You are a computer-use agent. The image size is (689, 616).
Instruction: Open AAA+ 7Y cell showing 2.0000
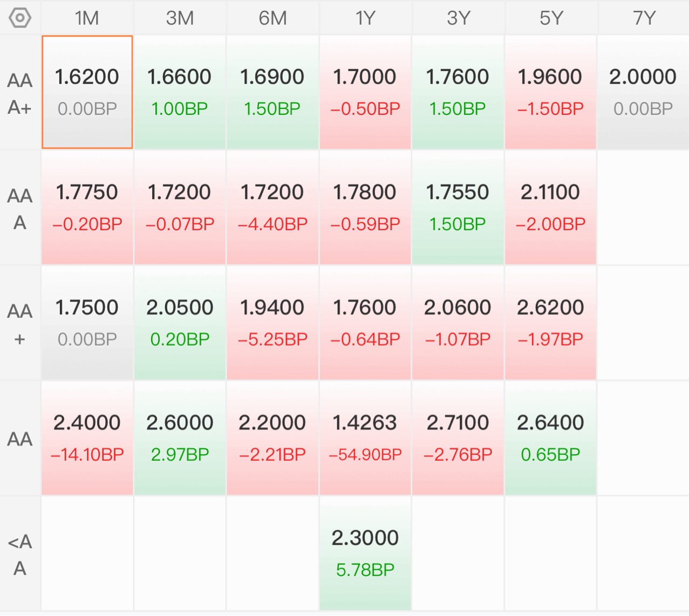(x=643, y=92)
